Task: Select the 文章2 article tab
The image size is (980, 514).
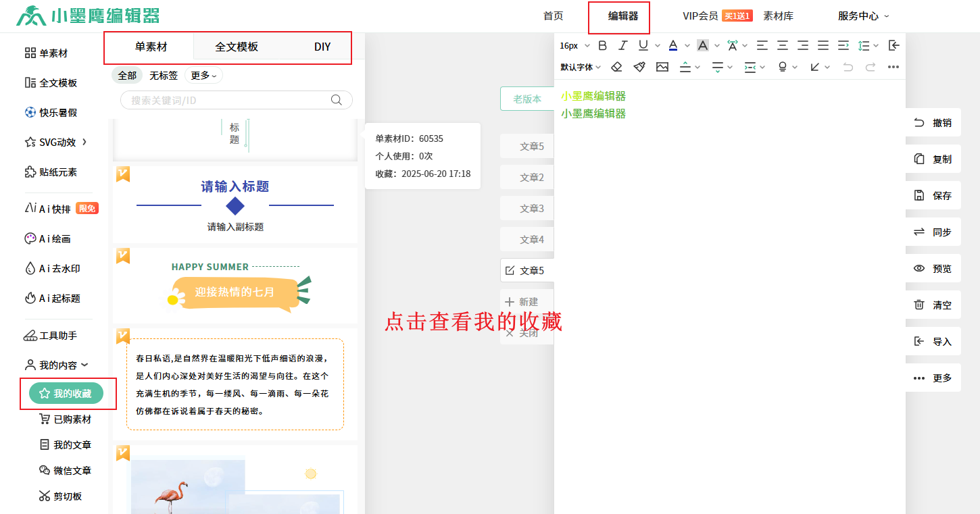Action: click(527, 177)
